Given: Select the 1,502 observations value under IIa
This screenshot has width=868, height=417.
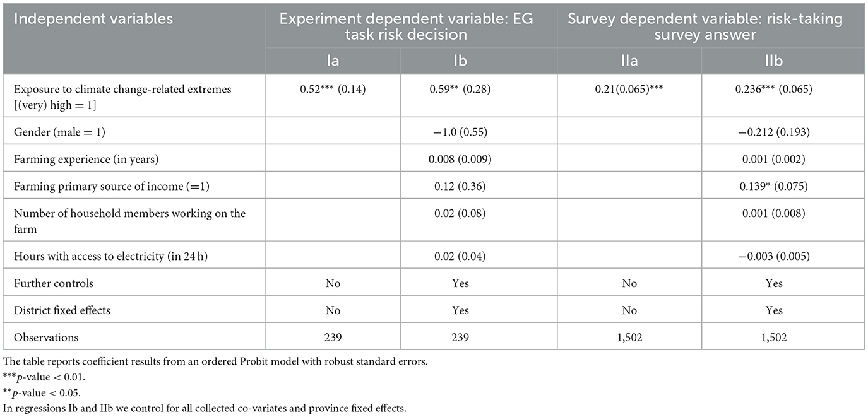Looking at the screenshot, I should [629, 337].
